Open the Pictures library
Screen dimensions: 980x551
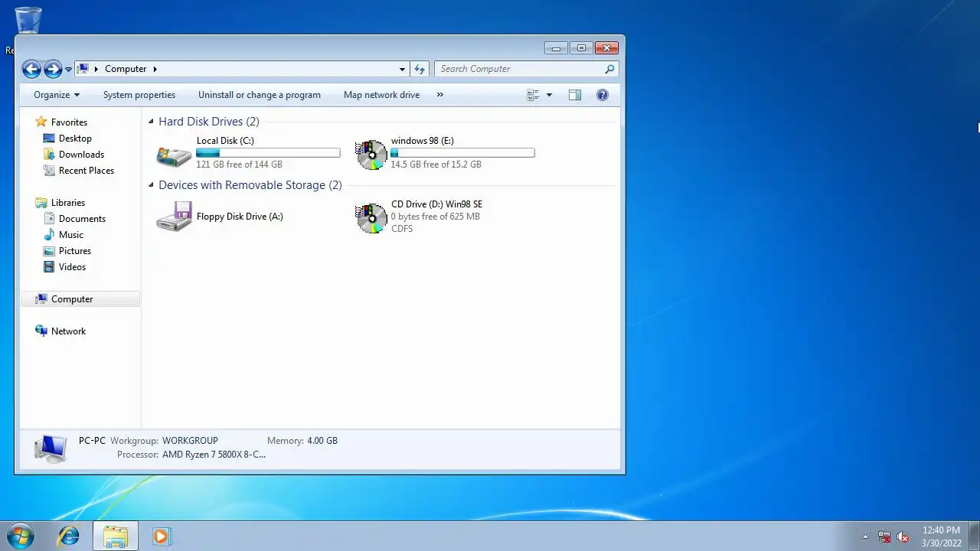pos(75,251)
